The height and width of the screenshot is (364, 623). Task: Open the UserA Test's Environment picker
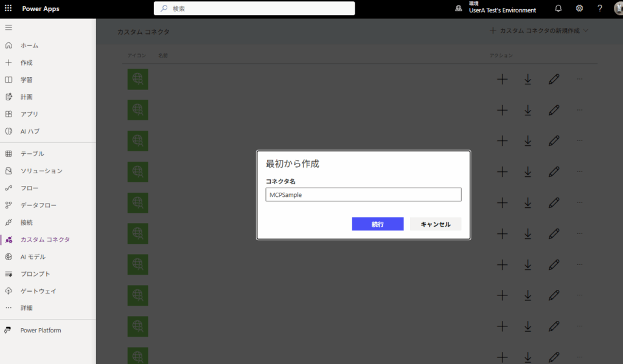[x=496, y=8]
